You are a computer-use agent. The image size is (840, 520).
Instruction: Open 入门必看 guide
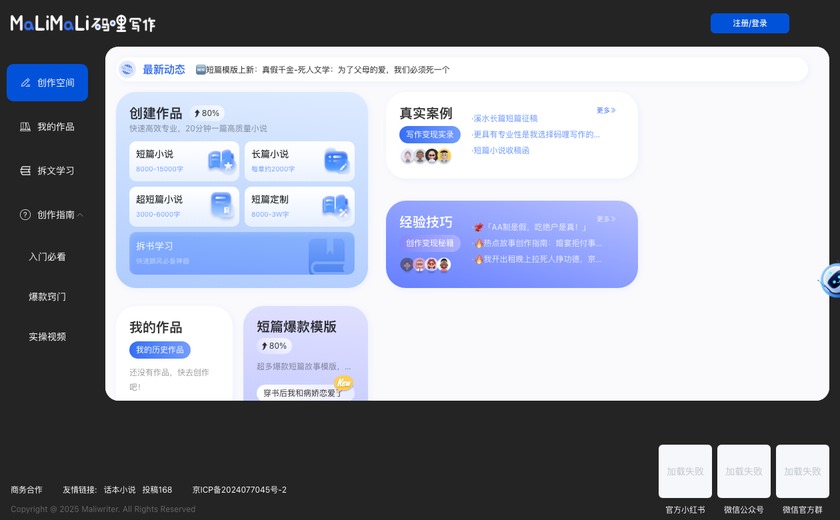47,257
